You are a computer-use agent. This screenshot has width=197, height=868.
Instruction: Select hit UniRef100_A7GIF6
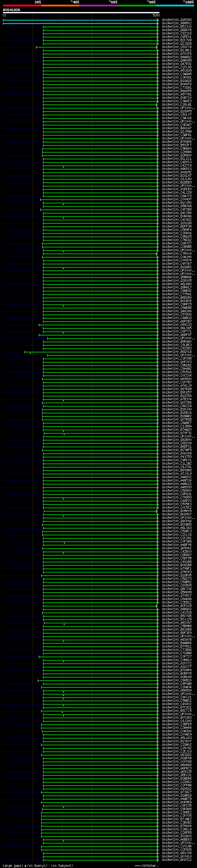(x=177, y=54)
